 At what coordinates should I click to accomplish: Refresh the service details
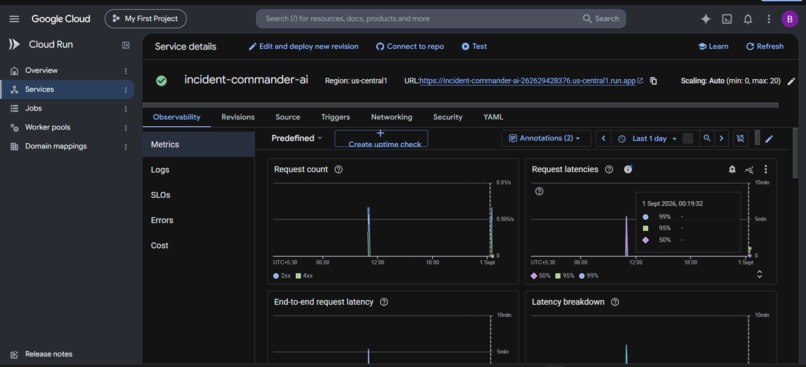click(x=765, y=46)
